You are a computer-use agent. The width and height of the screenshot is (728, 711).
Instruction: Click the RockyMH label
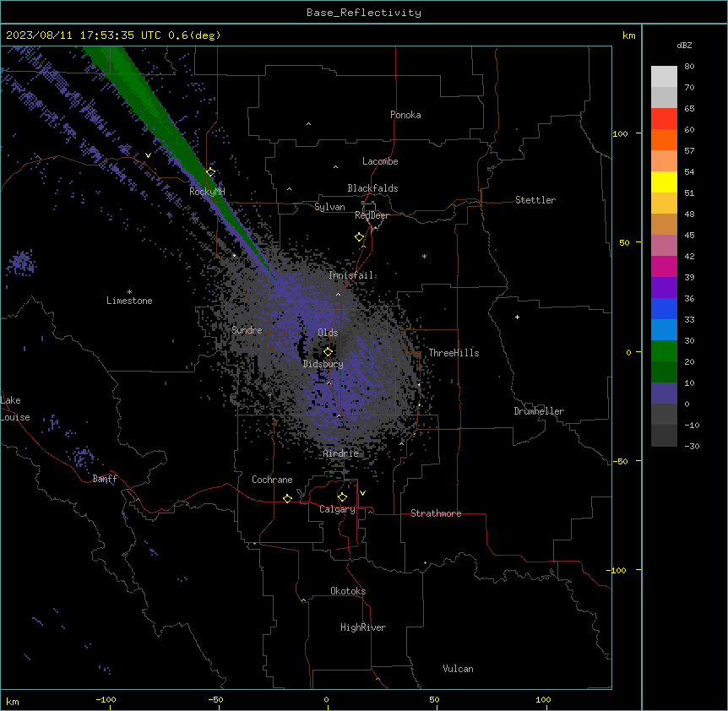[207, 192]
